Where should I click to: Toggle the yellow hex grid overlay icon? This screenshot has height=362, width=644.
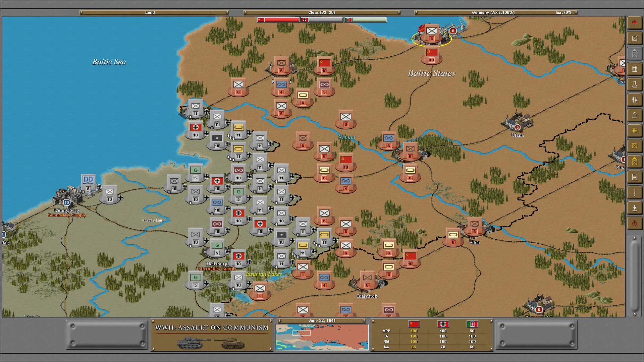point(634,130)
